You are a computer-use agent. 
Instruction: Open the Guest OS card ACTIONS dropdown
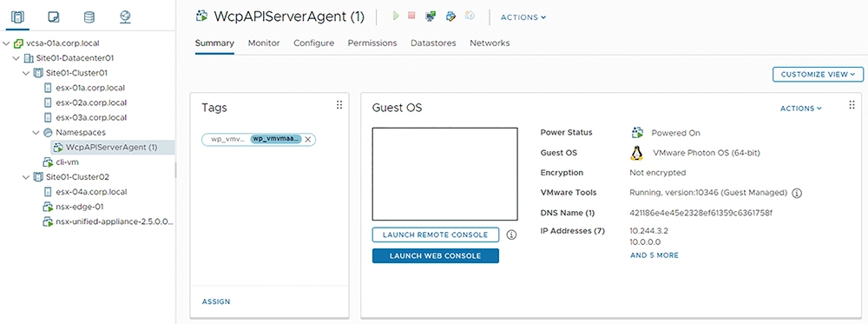pos(801,109)
